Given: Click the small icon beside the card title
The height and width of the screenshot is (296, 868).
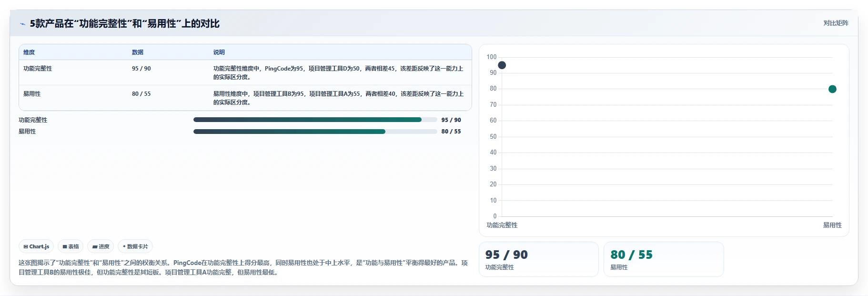Looking at the screenshot, I should click(x=22, y=24).
